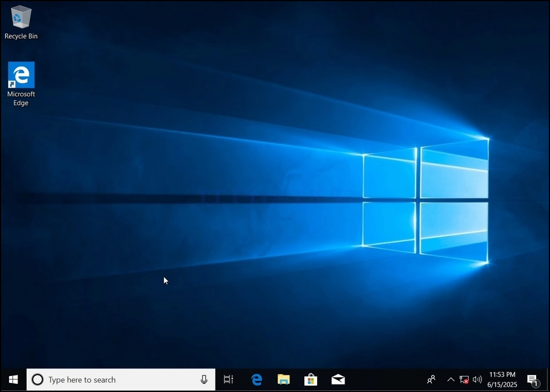Select the Microsoft Edge desktop shortcut

click(21, 84)
